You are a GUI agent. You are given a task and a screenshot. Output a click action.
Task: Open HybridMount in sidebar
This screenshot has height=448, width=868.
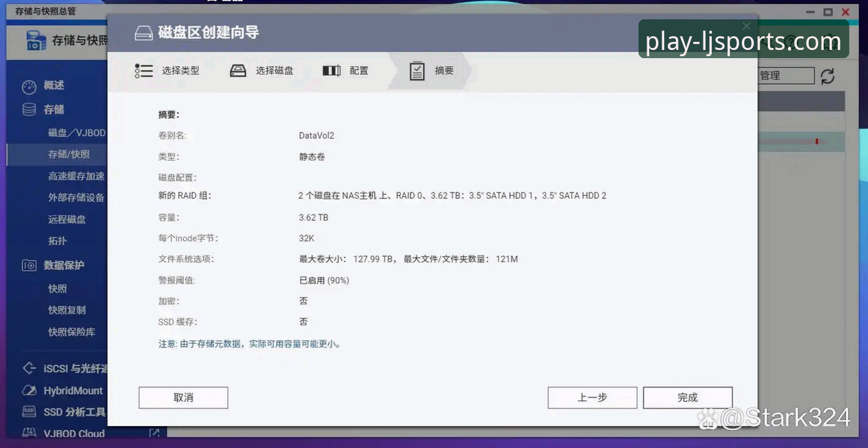point(73,391)
